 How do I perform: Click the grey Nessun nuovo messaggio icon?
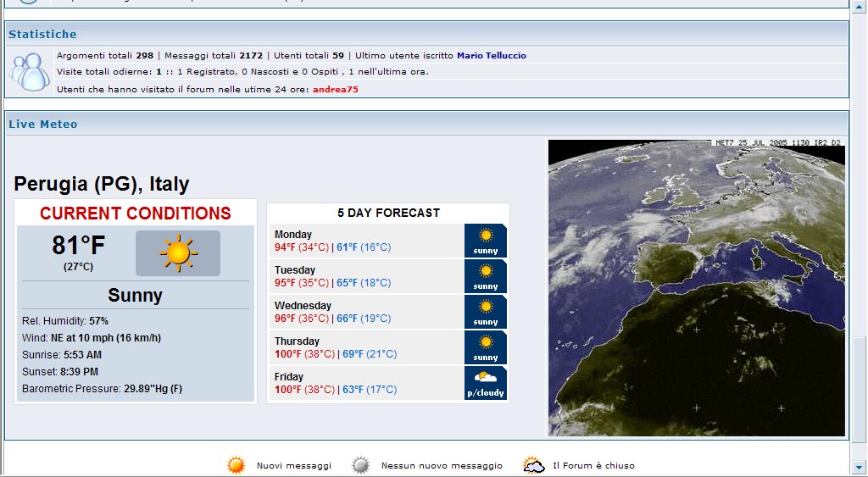click(x=361, y=465)
